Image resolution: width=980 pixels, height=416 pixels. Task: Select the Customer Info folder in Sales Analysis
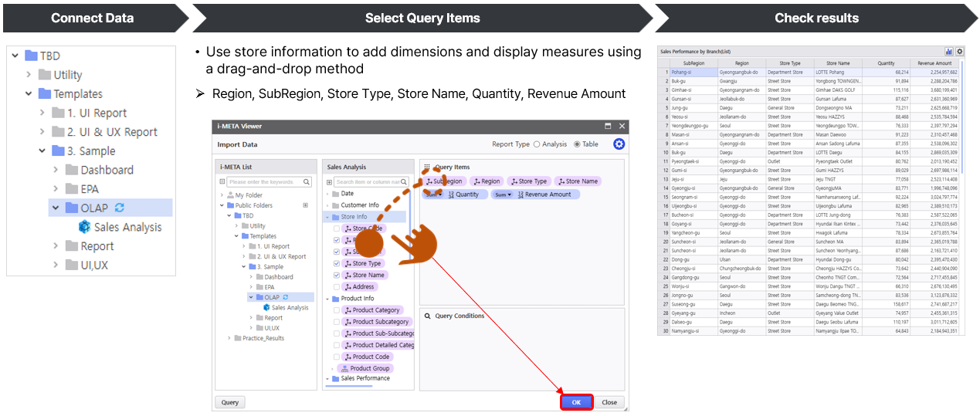point(360,205)
